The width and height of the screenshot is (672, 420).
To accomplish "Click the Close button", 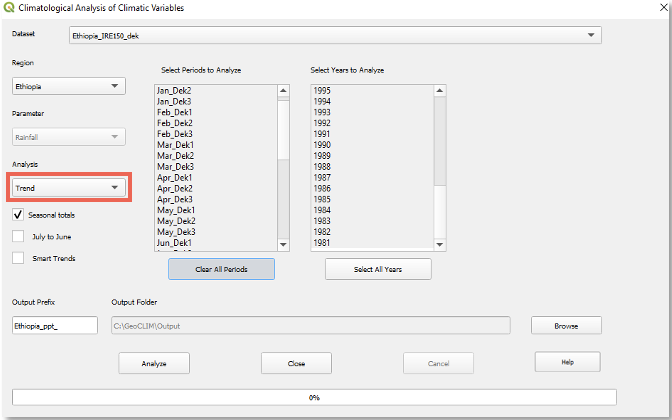I will [296, 363].
